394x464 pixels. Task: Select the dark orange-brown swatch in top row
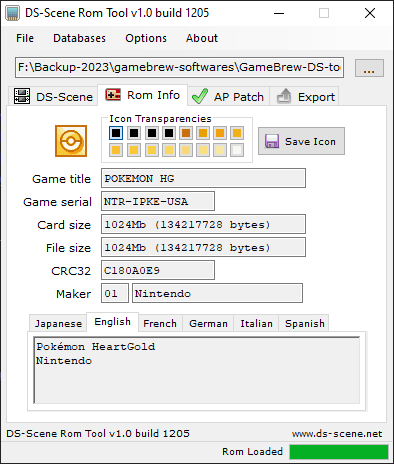[x=186, y=133]
